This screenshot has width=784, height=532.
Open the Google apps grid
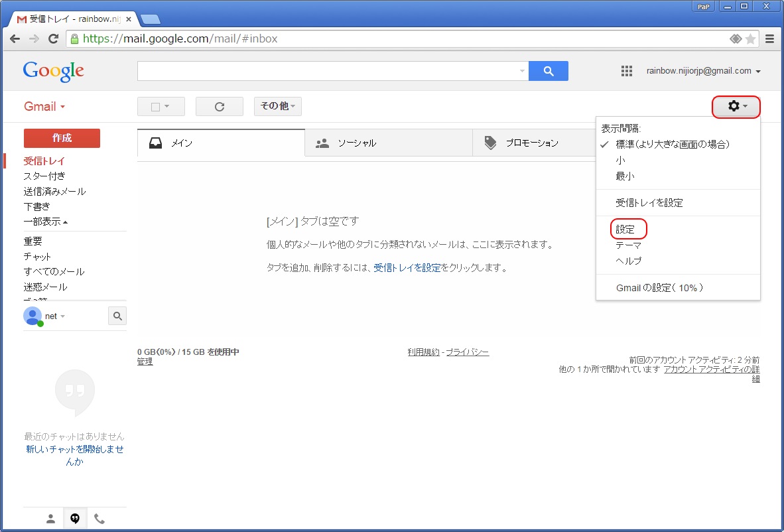pos(627,71)
